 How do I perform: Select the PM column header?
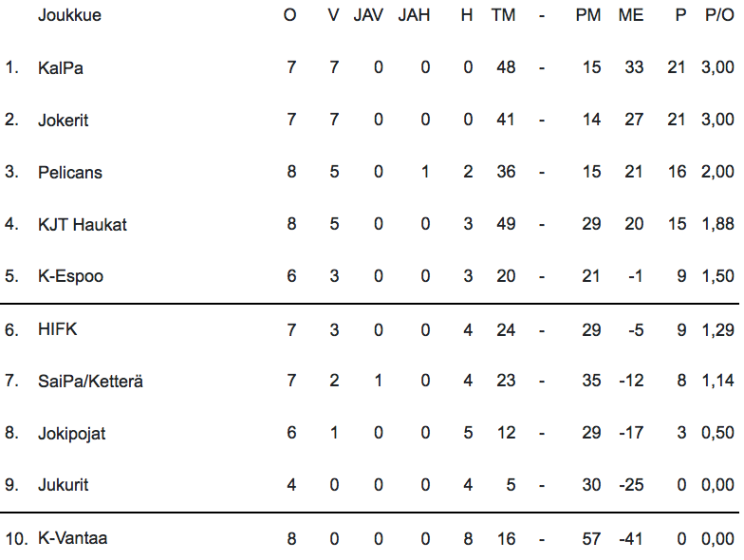588,15
